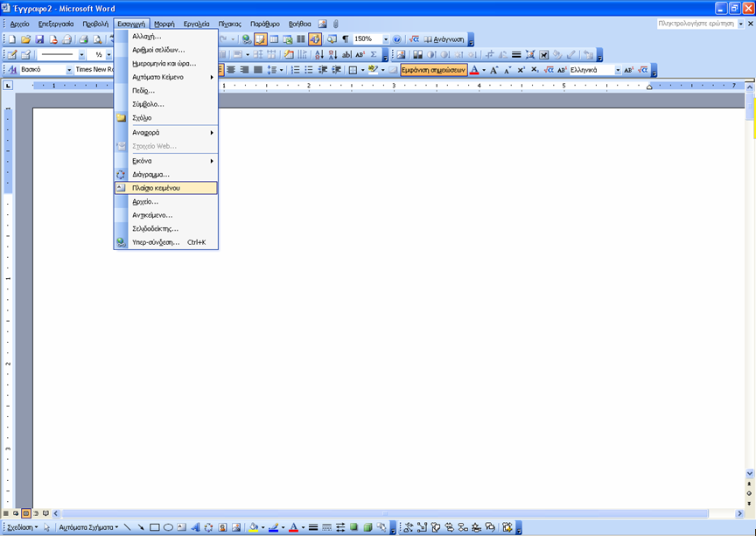Toggle the Εμφάνιση σημειώσεων button
The height and width of the screenshot is (536, 756).
433,70
